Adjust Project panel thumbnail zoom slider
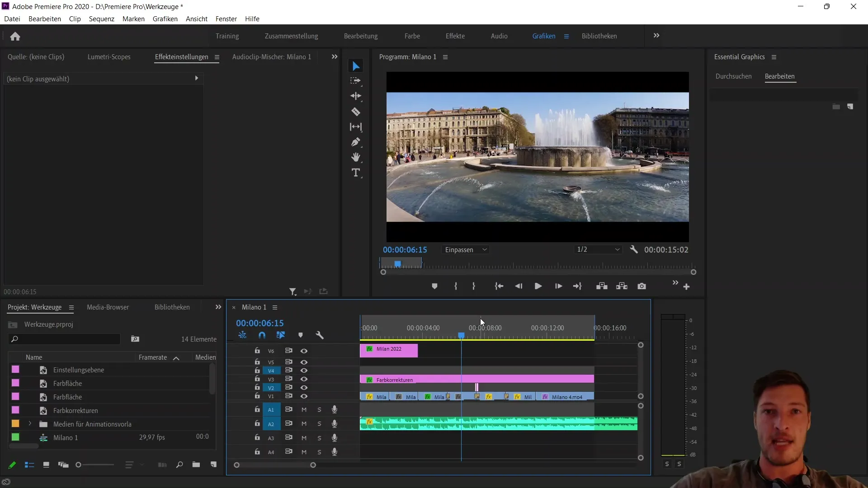 [78, 465]
